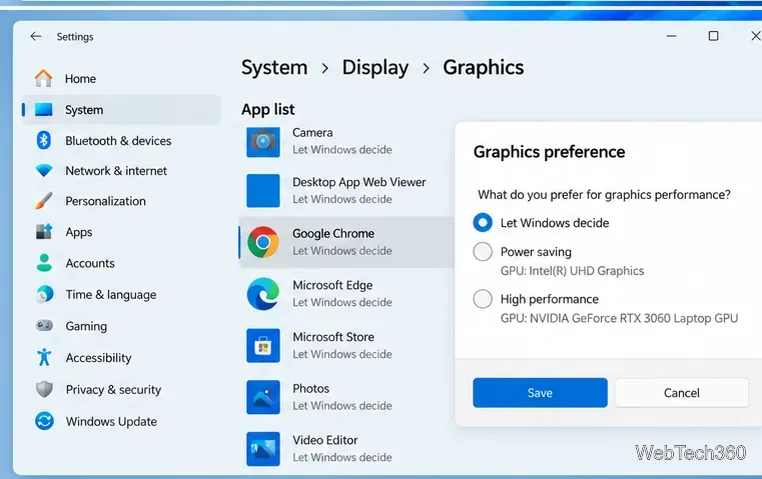
Task: Click the Apps label in sidebar
Action: point(79,233)
